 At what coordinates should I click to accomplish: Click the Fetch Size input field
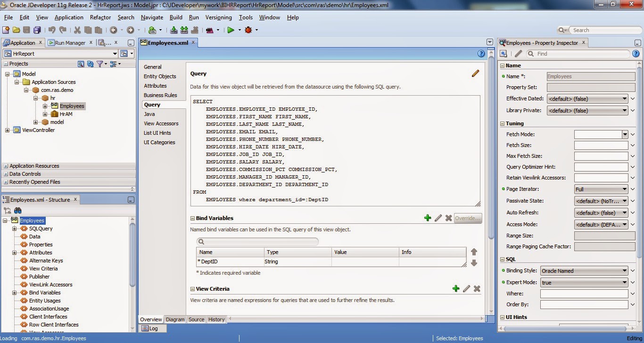(x=601, y=145)
